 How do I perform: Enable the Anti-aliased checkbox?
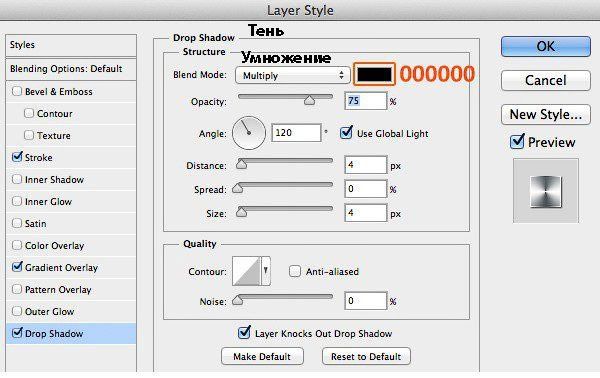coord(295,271)
